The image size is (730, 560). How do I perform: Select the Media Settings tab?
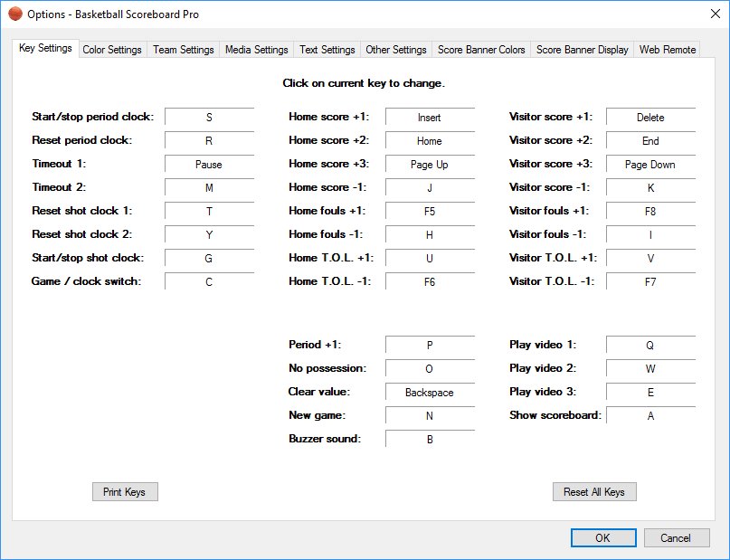[x=256, y=50]
